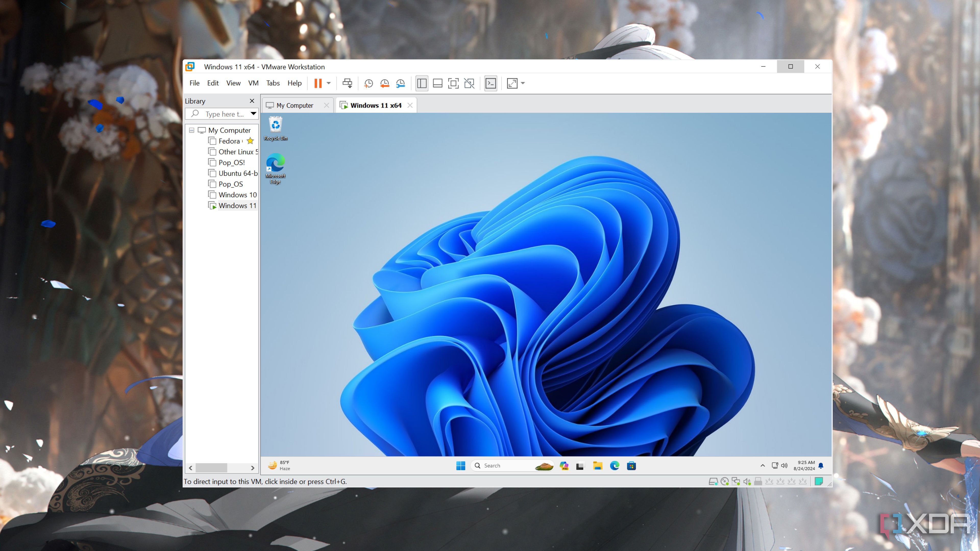
Task: Click Send Ctrl+Alt+Del toolbar icon
Action: 347,83
